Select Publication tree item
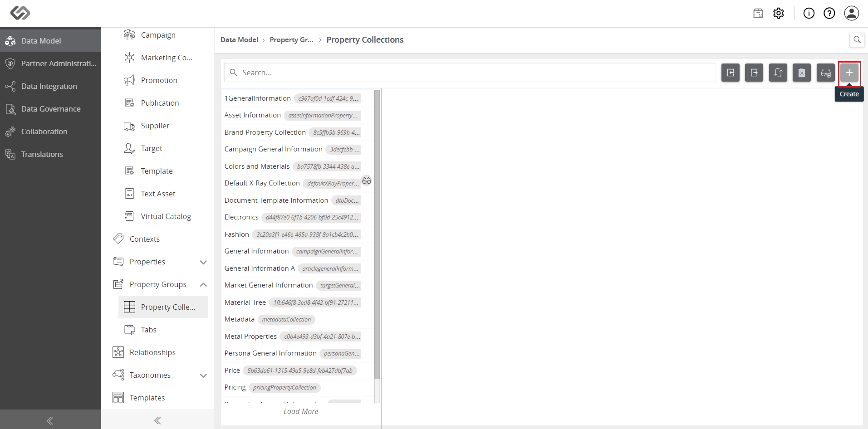Image resolution: width=868 pixels, height=429 pixels. tap(163, 103)
